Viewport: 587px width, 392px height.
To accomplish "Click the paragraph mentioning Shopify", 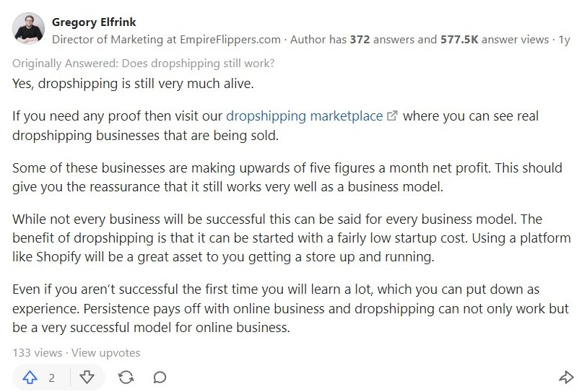I will pos(292,238).
